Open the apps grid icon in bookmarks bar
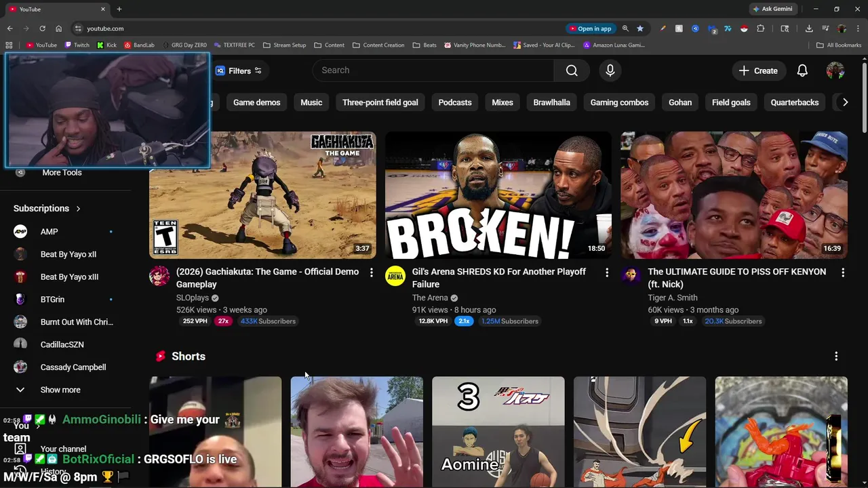Viewport: 868px width, 488px height. (9, 45)
